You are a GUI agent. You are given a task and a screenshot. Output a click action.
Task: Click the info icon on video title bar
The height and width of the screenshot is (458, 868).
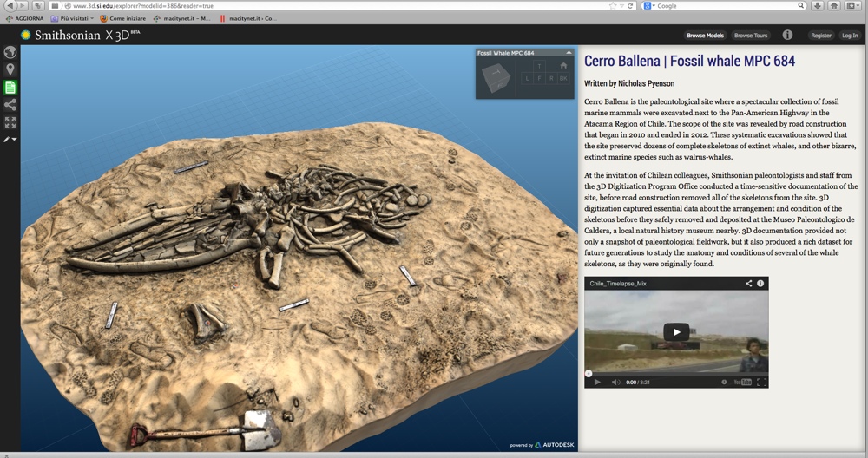[760, 283]
